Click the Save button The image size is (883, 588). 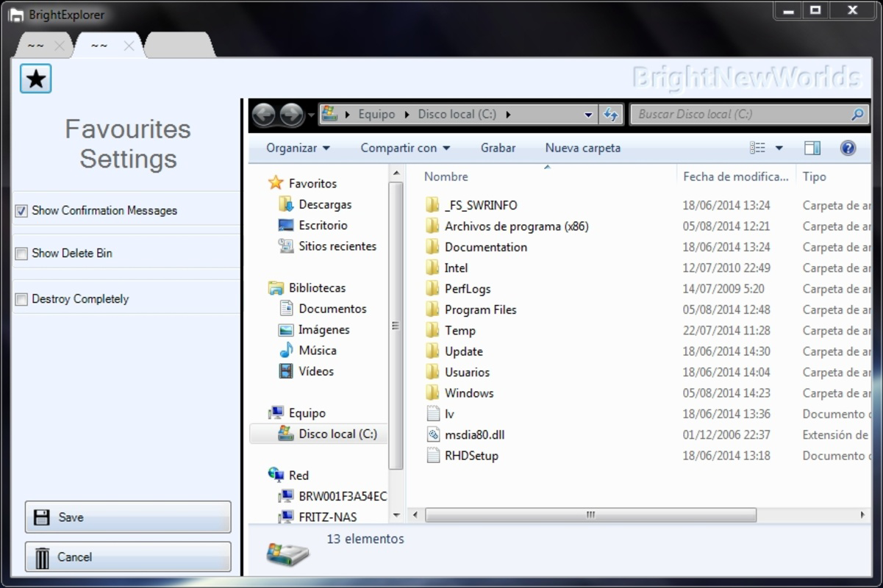point(128,517)
